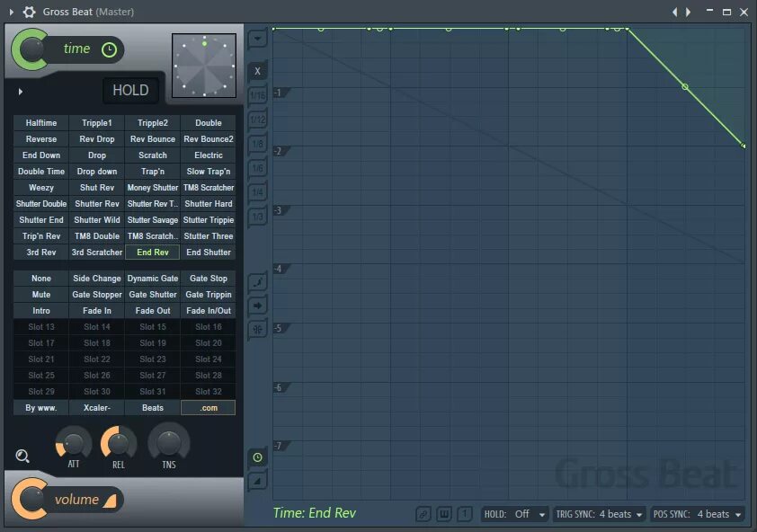Choose the End Shutter preset
757x532 pixels.
click(x=209, y=252)
